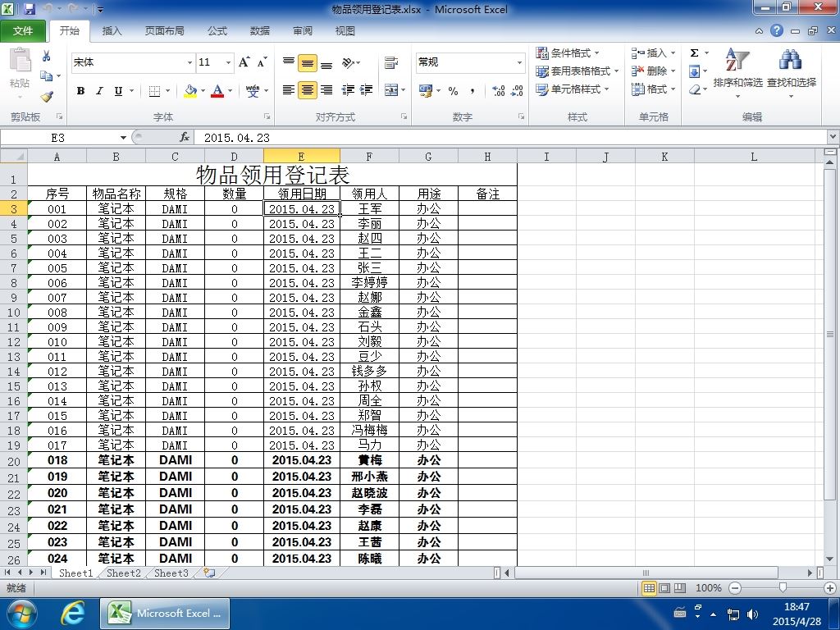The width and height of the screenshot is (840, 630).
Task: Open the 文件 File tab
Action: (23, 31)
